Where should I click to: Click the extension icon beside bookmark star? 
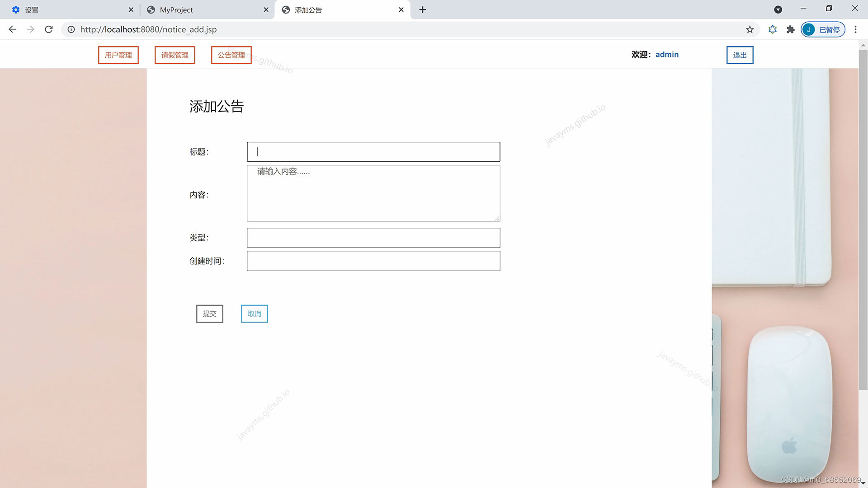773,29
